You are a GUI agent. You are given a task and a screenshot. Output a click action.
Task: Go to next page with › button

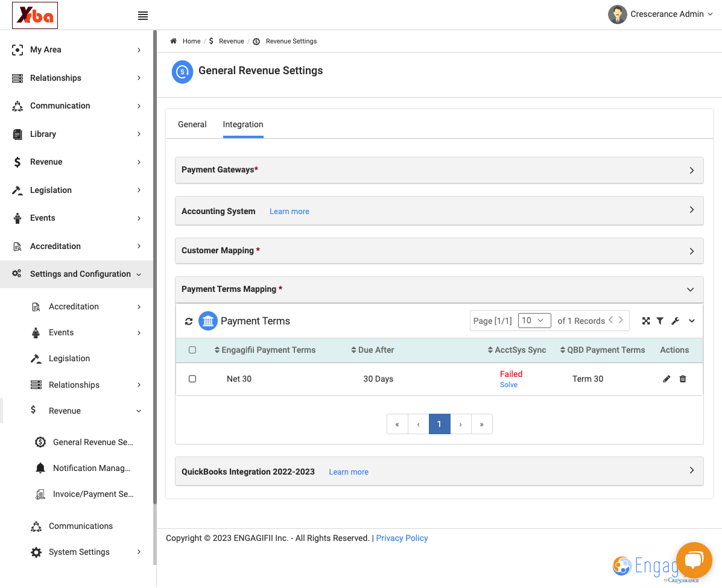(460, 424)
